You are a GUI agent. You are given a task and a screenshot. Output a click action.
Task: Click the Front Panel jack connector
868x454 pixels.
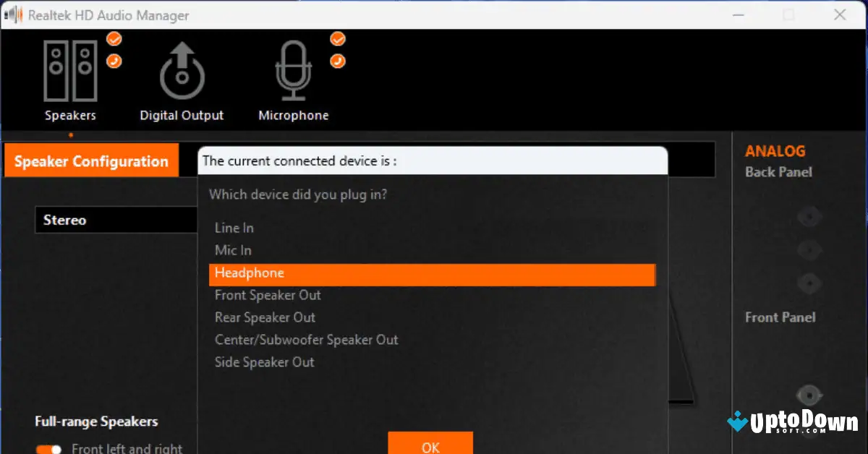point(809,395)
